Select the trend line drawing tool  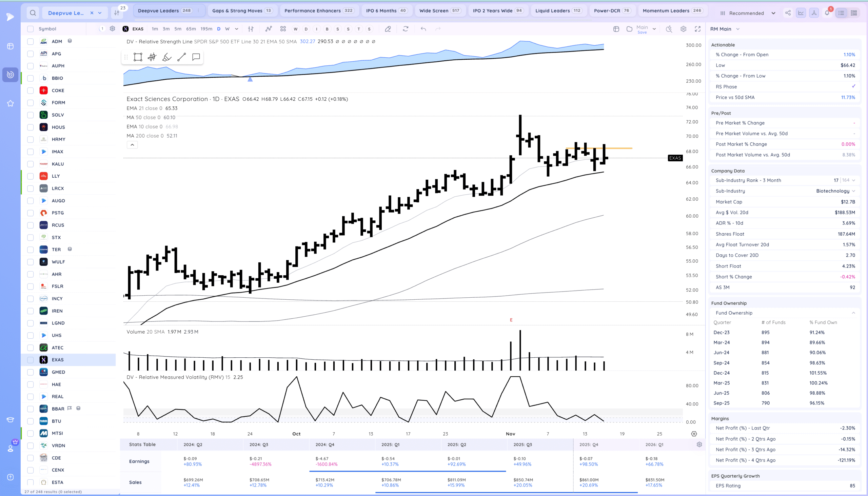click(182, 57)
